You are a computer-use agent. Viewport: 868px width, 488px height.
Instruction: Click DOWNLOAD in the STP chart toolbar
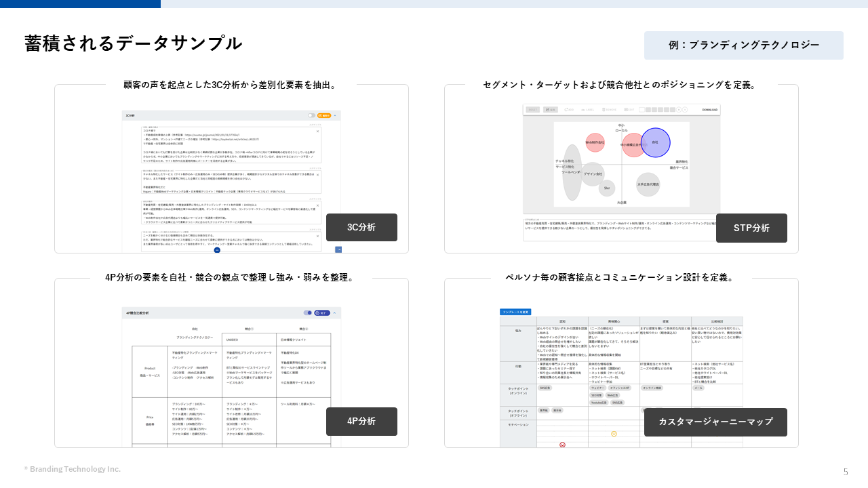point(709,109)
